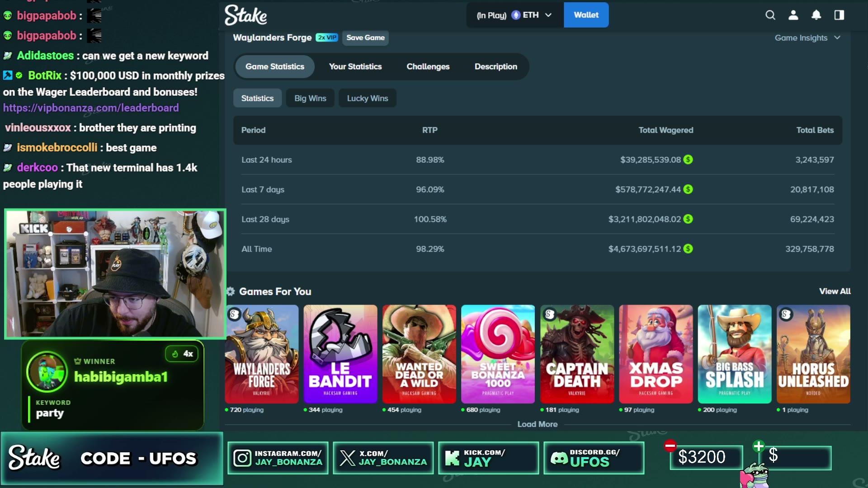868x488 pixels.
Task: Open the search magnifier icon
Action: (x=770, y=15)
